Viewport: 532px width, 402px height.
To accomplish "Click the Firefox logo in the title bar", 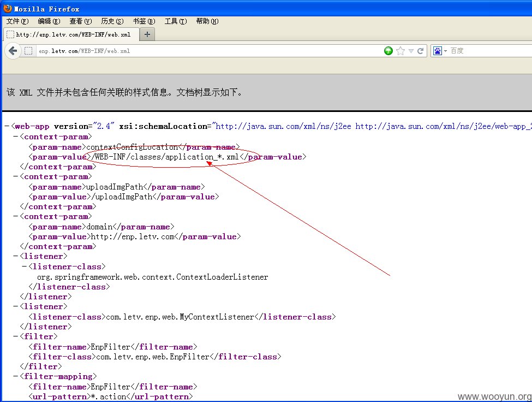I will pos(8,9).
